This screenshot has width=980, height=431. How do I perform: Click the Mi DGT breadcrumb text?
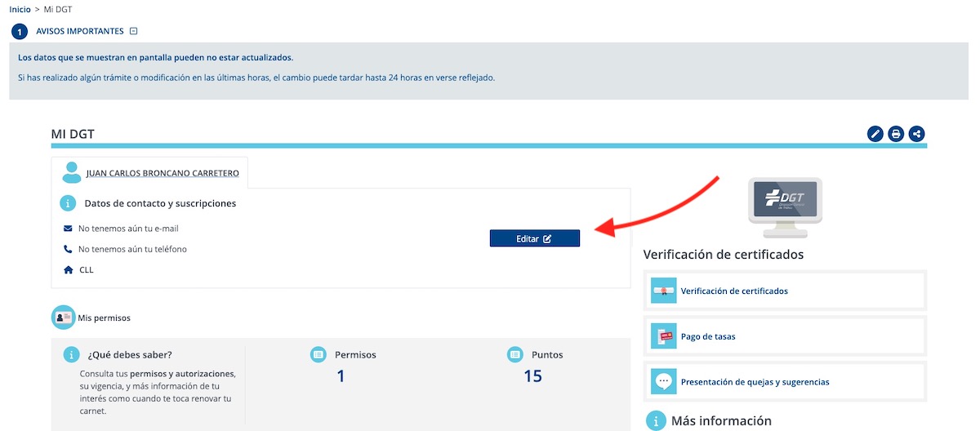tap(57, 8)
